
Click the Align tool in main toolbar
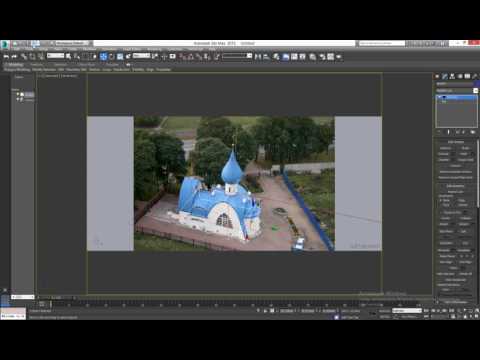tap(266, 57)
